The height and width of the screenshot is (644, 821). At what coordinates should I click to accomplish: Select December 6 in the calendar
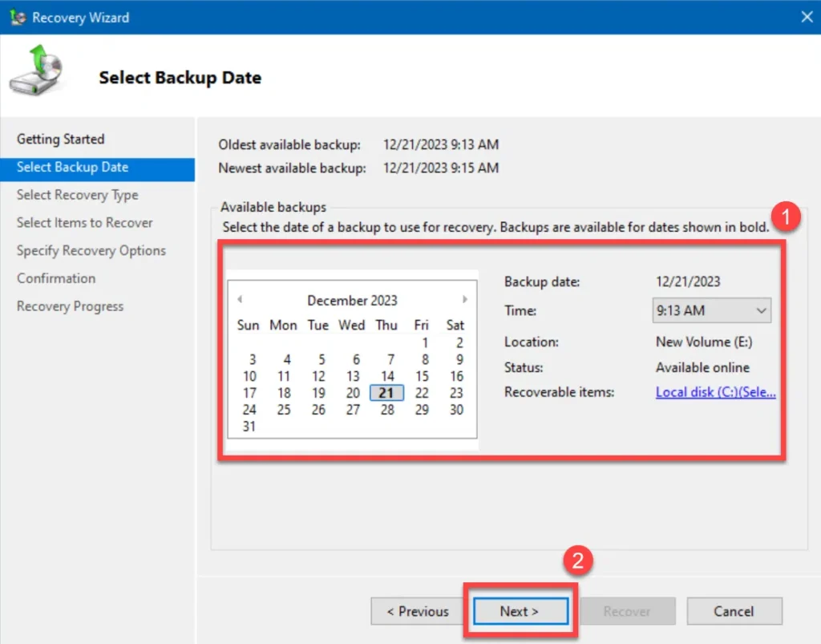356,360
